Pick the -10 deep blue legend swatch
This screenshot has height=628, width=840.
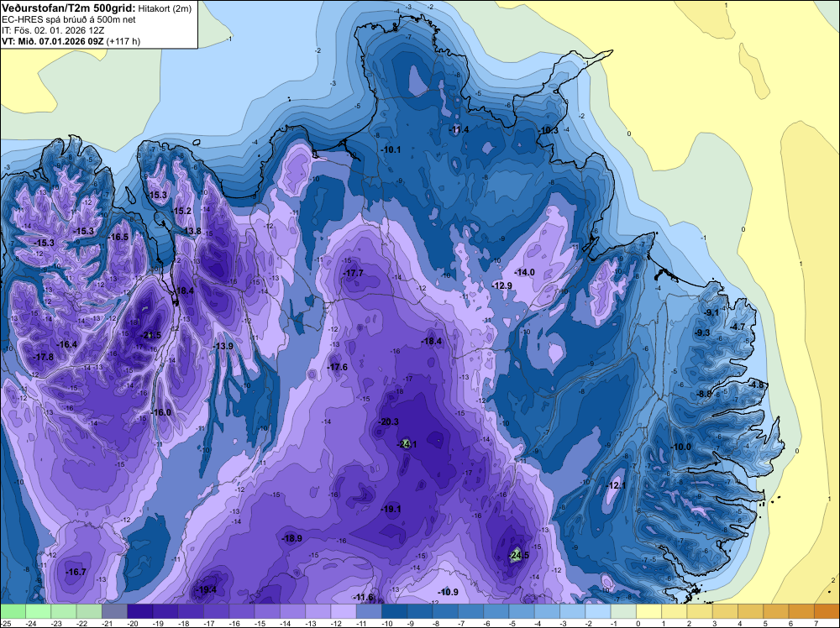(x=394, y=611)
